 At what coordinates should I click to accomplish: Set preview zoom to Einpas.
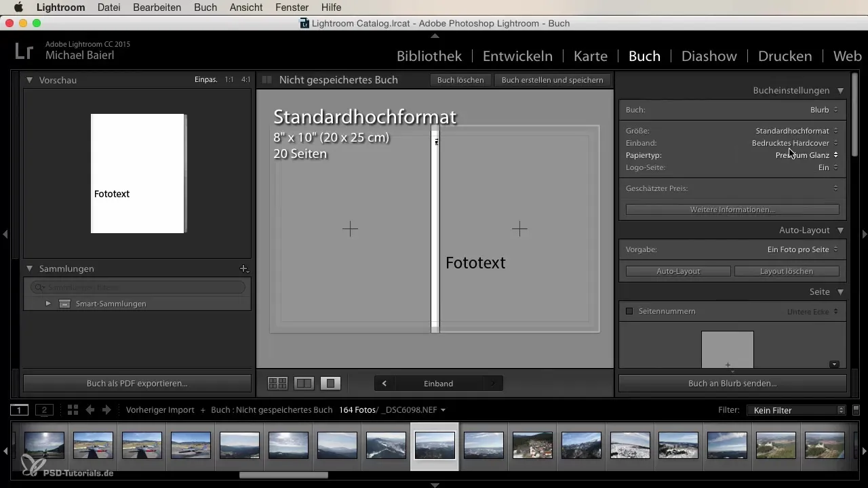[x=205, y=80]
